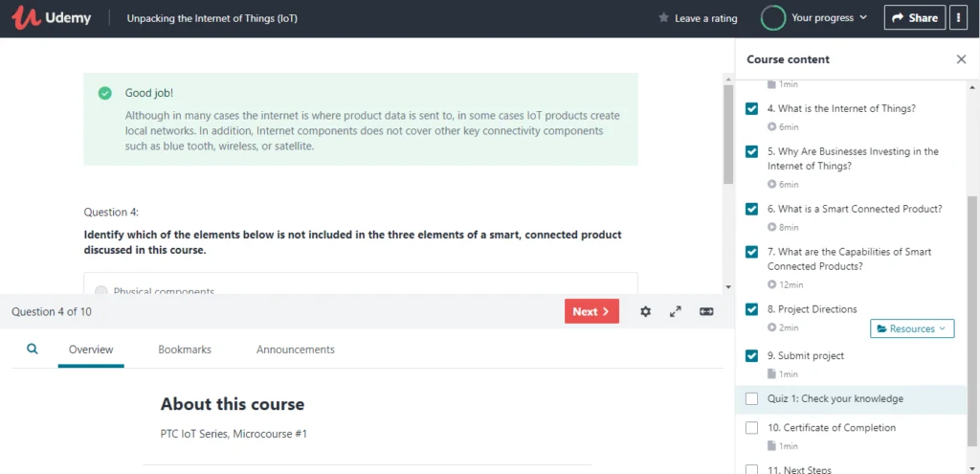Open lecture 10. Certificate of Completion

click(832, 428)
